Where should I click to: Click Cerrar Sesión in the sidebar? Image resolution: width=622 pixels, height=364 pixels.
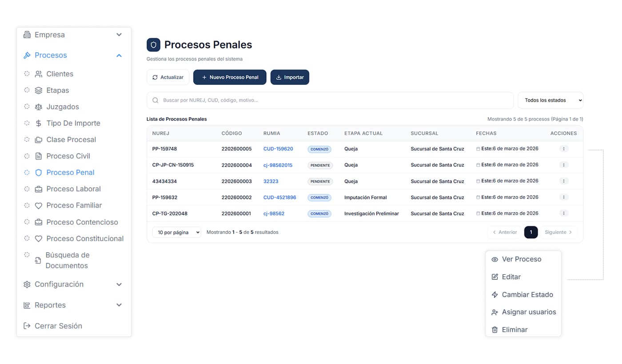point(58,326)
